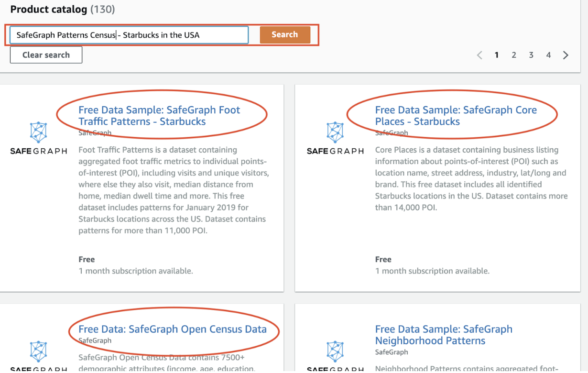Go to results page 2
588x373 pixels.
pyautogui.click(x=514, y=55)
